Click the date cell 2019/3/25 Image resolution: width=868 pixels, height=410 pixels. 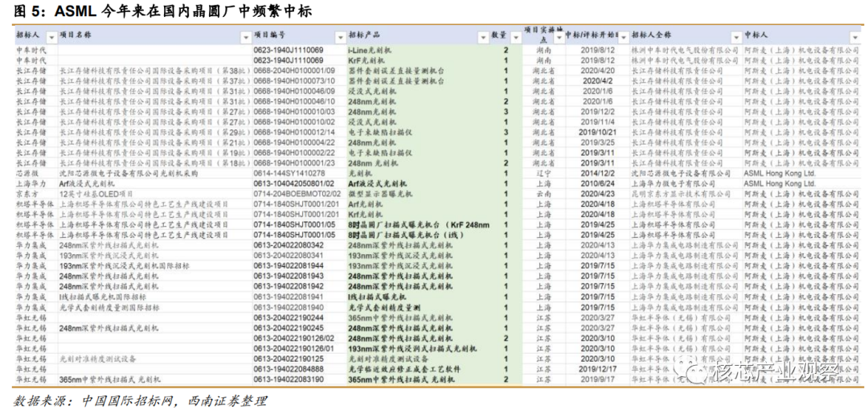pyautogui.click(x=598, y=141)
